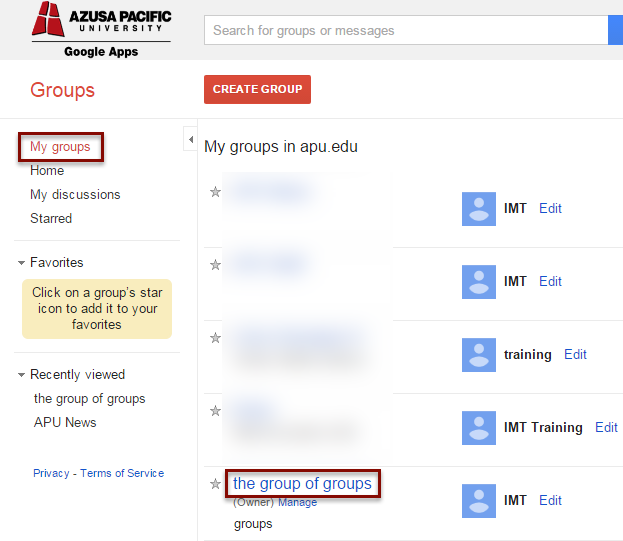Open APU News from Recently viewed
The image size is (623, 541).
point(65,422)
